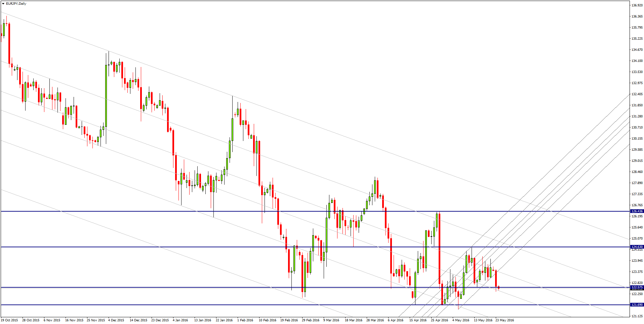The width and height of the screenshot is (644, 324).
Task: Click the 15 Apr 2016 date label
Action: click(x=418, y=320)
